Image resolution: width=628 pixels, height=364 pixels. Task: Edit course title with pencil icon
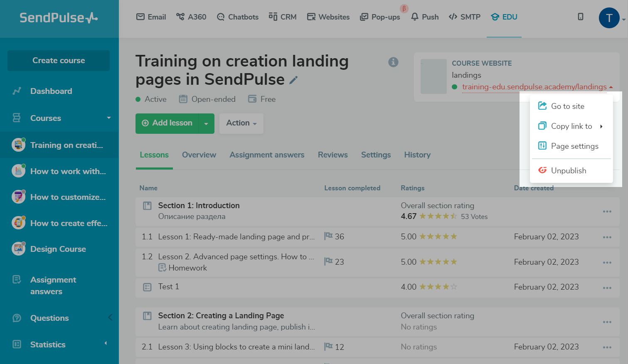click(293, 80)
